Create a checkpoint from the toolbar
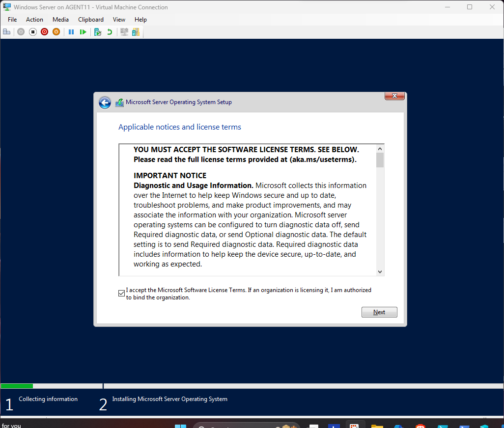The image size is (504, 428). [x=98, y=32]
